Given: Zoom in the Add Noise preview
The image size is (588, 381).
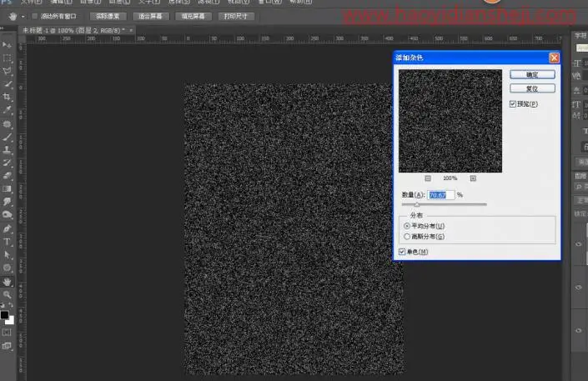Looking at the screenshot, I should click(473, 178).
